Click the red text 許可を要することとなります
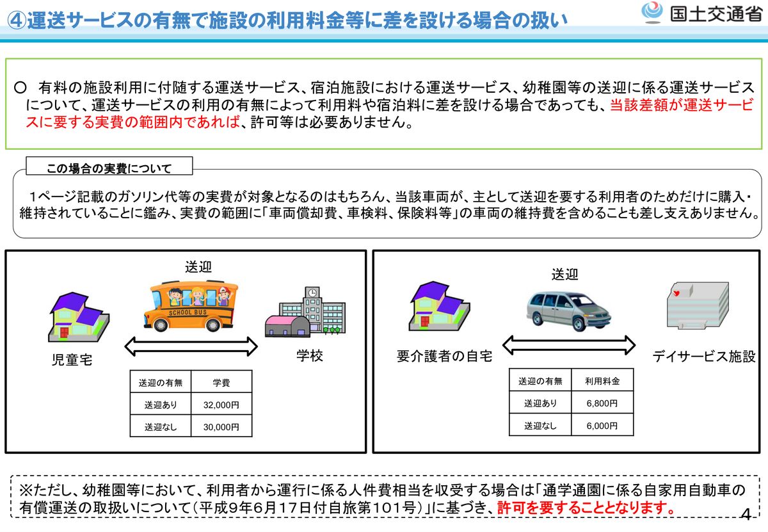This screenshot has height=532, width=768. [x=586, y=508]
